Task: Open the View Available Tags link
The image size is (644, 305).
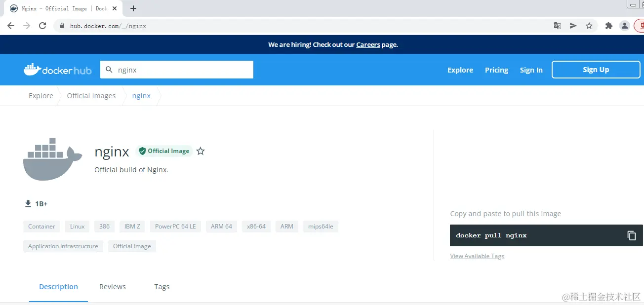Action: point(477,256)
